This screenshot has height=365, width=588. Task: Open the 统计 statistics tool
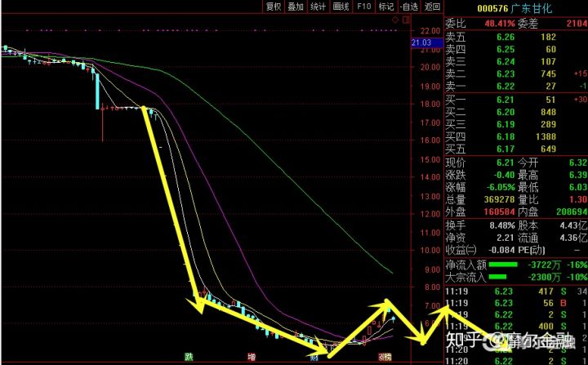(318, 7)
